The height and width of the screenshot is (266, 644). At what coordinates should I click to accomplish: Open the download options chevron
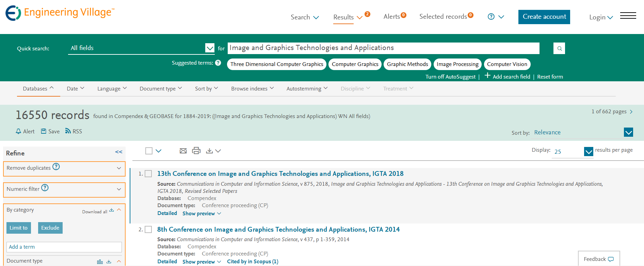[x=218, y=151]
